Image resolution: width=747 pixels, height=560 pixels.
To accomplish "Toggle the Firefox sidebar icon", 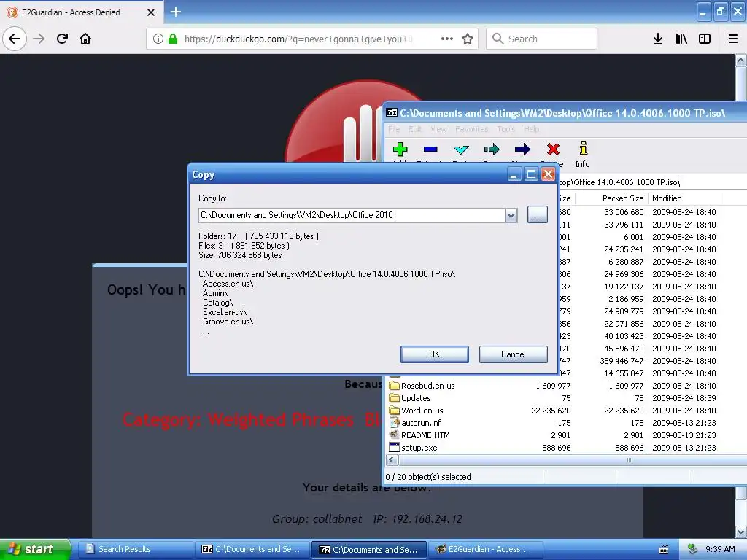I will pyautogui.click(x=705, y=39).
